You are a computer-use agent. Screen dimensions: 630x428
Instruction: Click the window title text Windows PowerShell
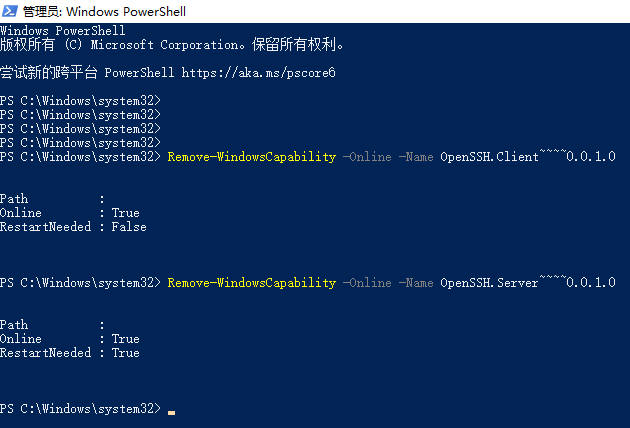(126, 11)
